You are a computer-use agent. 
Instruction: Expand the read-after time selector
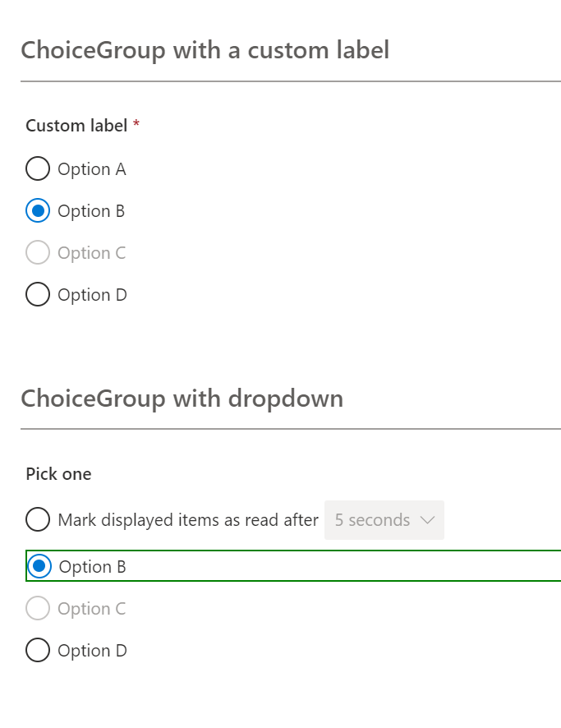coord(384,519)
